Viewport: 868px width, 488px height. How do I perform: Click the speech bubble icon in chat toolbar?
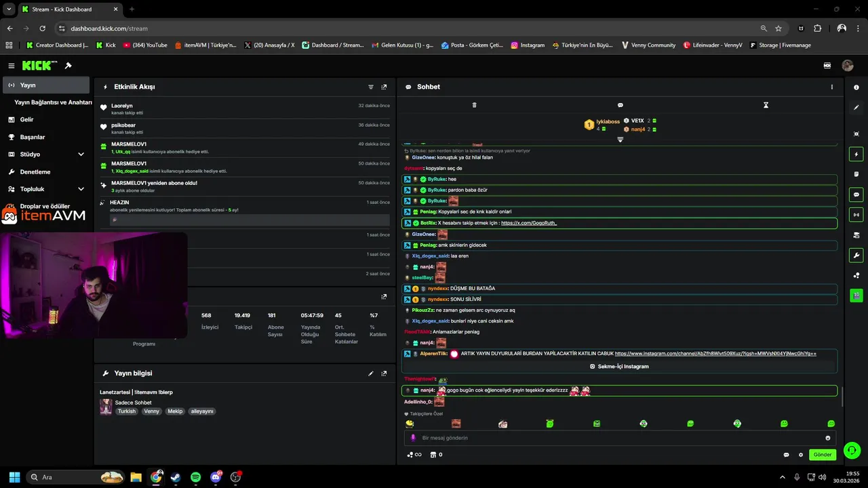point(620,105)
